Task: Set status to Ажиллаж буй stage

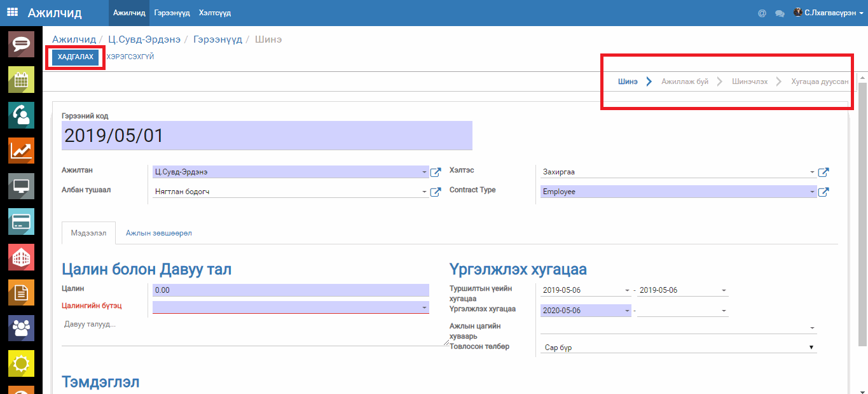Action: click(684, 81)
